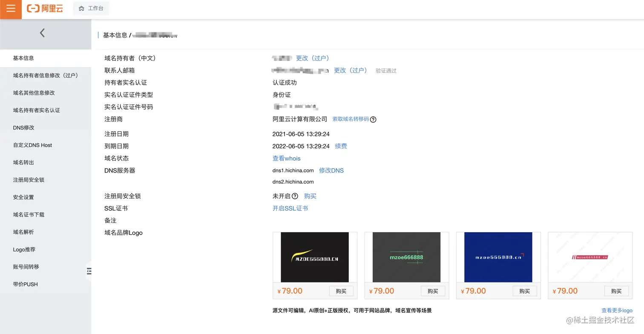Click dns1.hichina.com server text

pyautogui.click(x=293, y=170)
